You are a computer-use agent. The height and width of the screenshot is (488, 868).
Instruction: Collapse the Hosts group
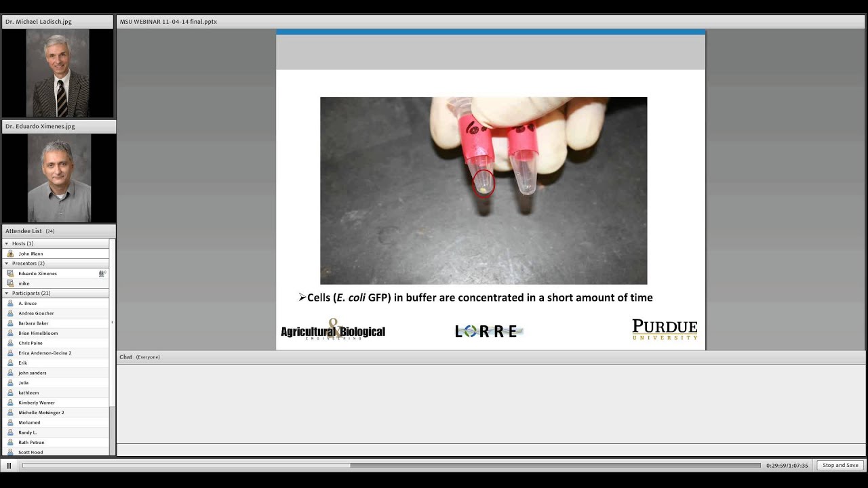[7, 243]
